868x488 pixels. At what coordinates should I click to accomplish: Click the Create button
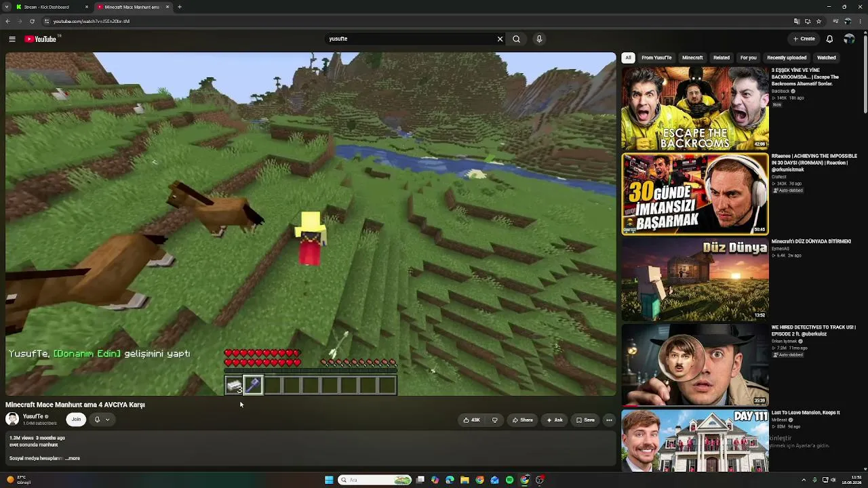tap(804, 39)
